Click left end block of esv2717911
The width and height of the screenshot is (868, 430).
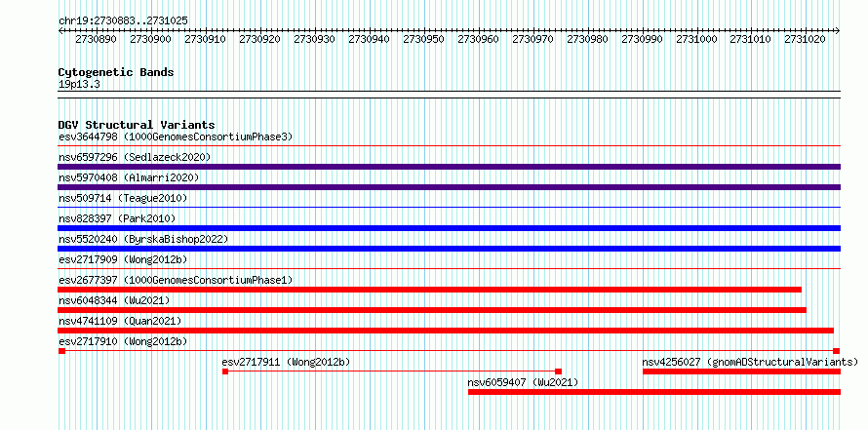[225, 371]
